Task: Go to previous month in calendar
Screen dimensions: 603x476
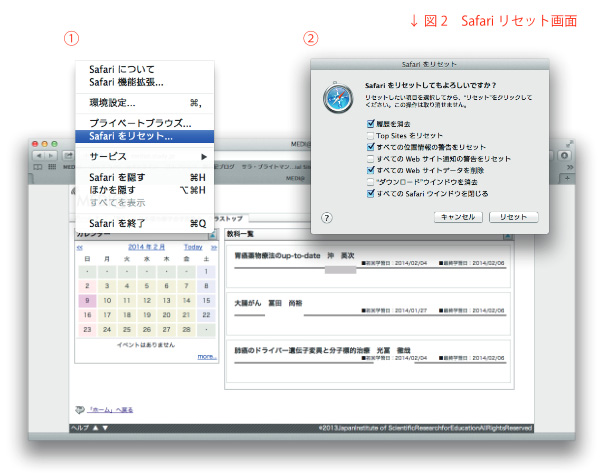Action: click(x=80, y=247)
